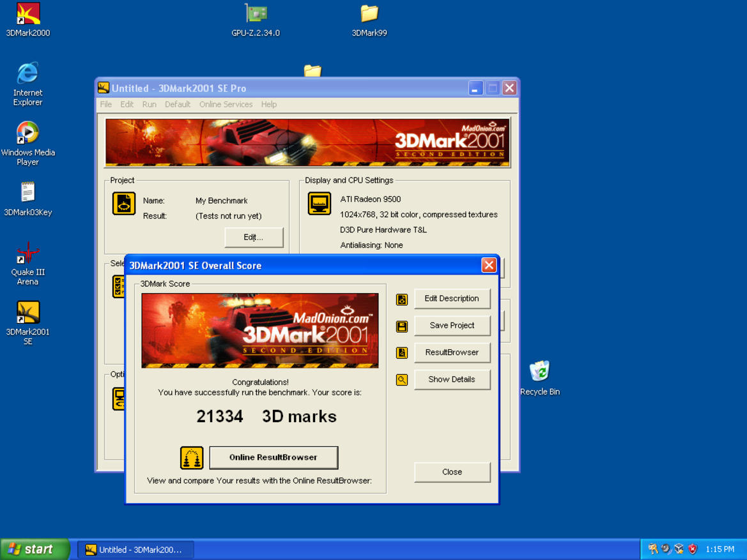Minimize the 3DMark2001 SE Pro window

(x=475, y=88)
